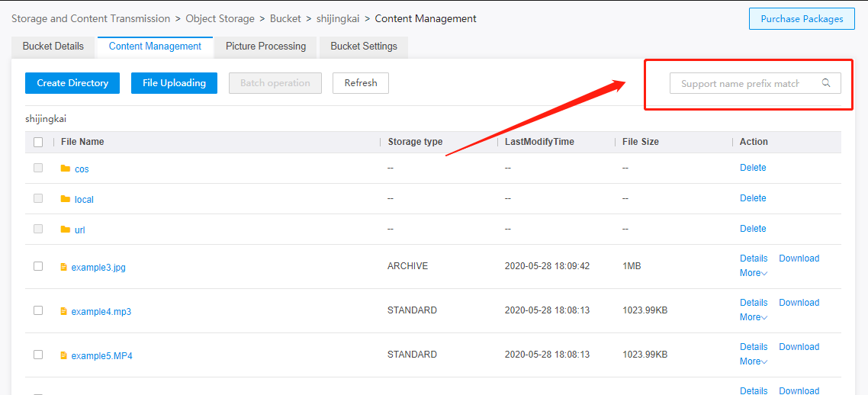Select the Content Management tab
This screenshot has width=868, height=395.
(x=155, y=47)
